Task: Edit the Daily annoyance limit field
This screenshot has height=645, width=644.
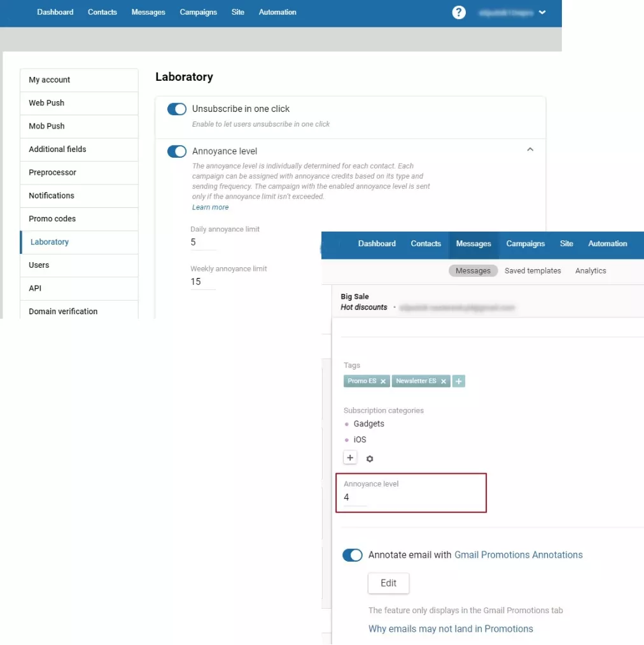Action: (x=203, y=242)
